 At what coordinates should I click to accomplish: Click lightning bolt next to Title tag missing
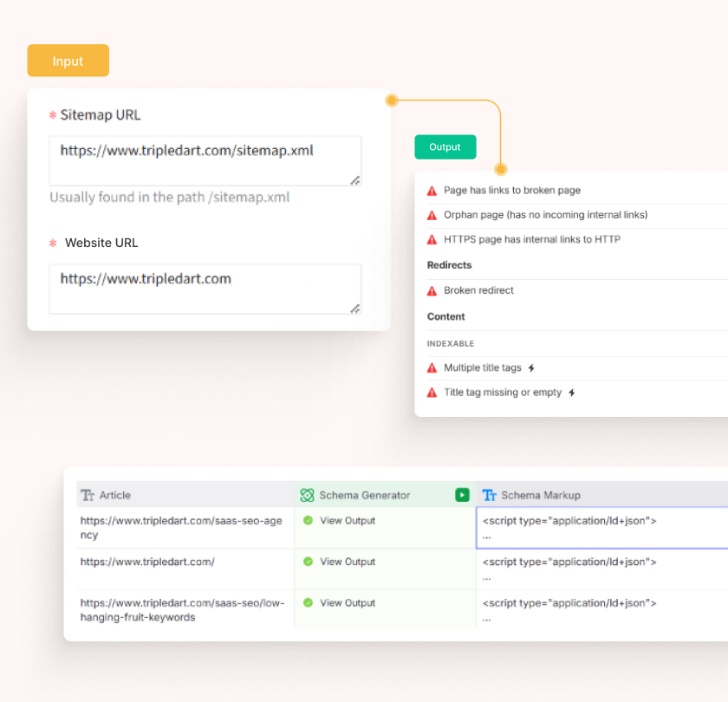pyautogui.click(x=572, y=393)
